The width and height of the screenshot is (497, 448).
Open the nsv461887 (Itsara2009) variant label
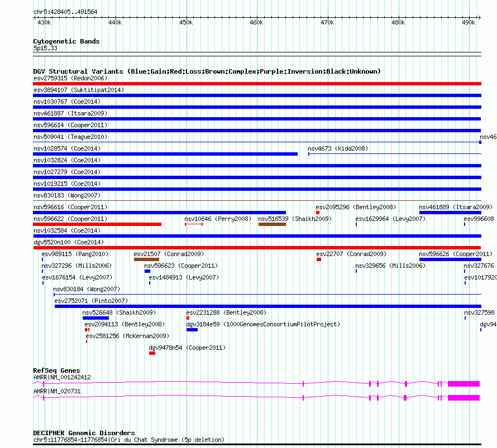pos(70,113)
